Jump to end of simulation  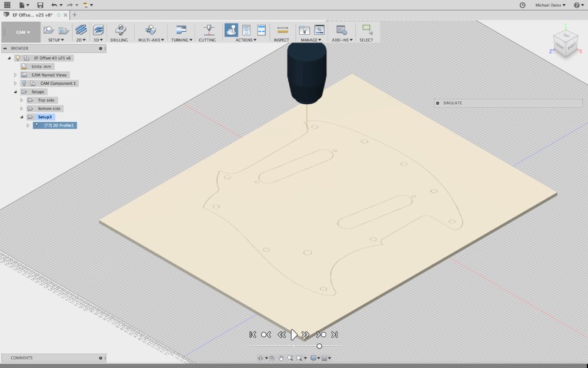(x=335, y=334)
